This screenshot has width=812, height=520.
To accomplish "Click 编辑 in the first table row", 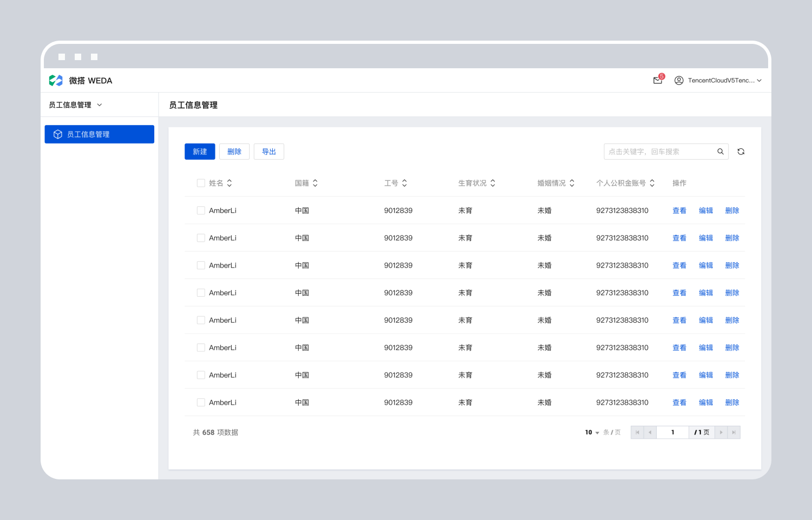I will pos(706,211).
